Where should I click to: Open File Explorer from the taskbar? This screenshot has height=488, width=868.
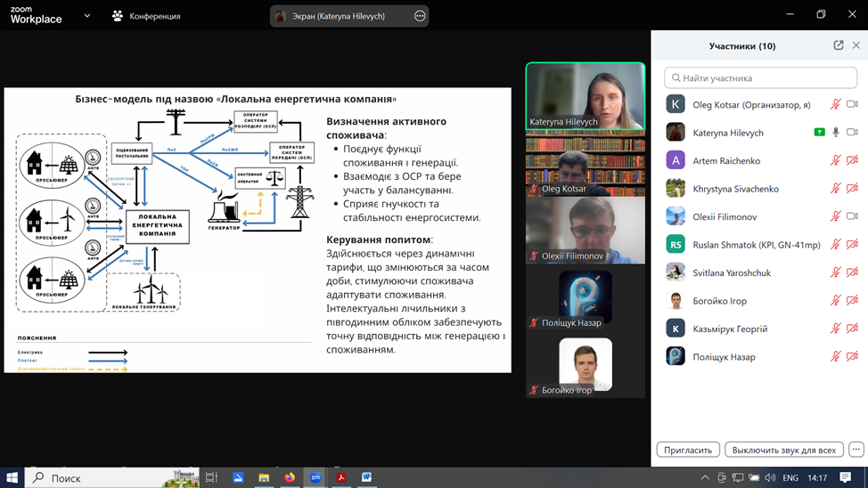pos(264,477)
